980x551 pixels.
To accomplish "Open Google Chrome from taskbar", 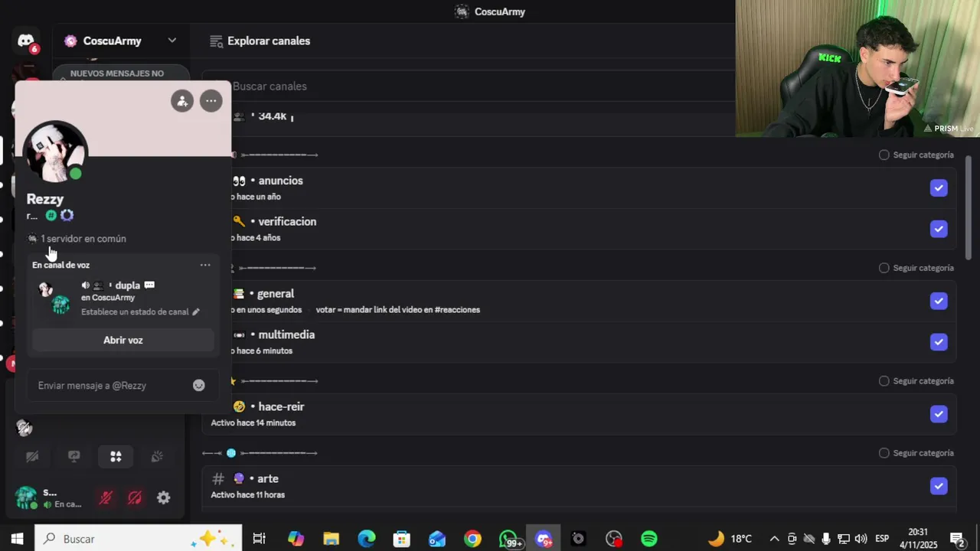I will click(x=472, y=539).
